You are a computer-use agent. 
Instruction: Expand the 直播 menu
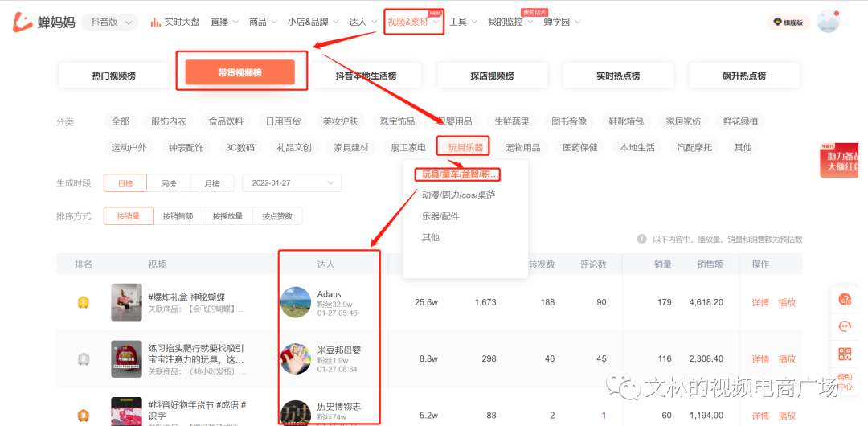(x=224, y=23)
